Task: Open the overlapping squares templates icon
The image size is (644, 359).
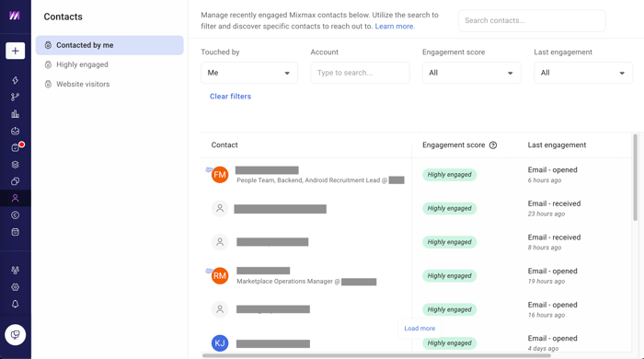Action: (16, 181)
